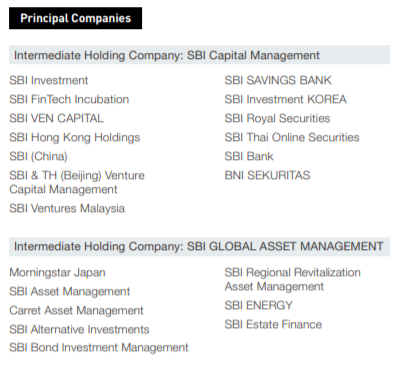Select SBI VEN CAPITAL text

click(57, 118)
